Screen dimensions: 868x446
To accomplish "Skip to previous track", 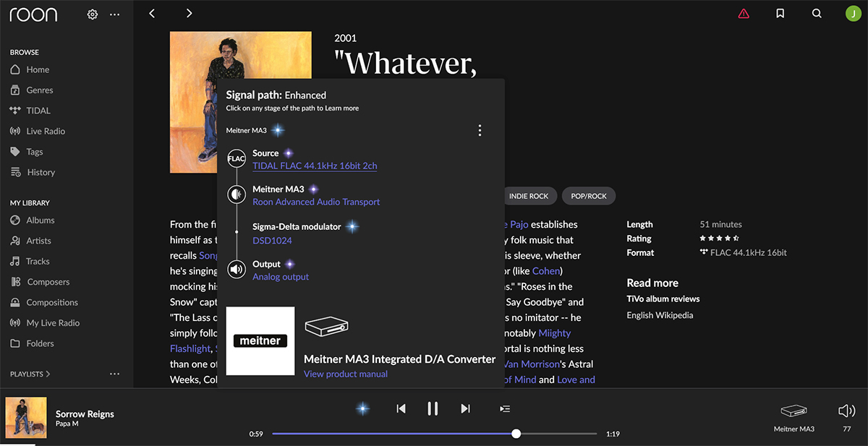I will point(401,409).
